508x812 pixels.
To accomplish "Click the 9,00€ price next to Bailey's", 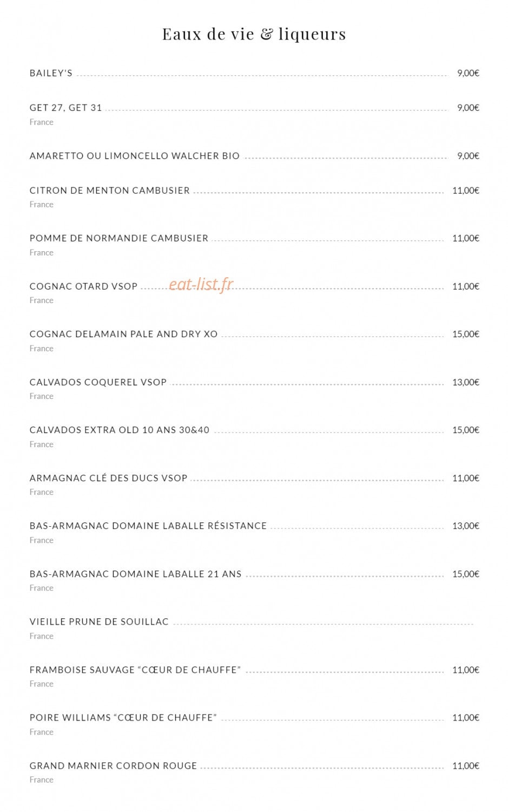I will [x=469, y=73].
